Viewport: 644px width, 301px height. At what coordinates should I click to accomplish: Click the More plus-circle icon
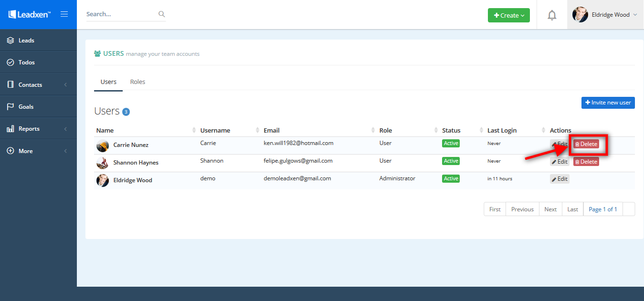click(x=11, y=151)
